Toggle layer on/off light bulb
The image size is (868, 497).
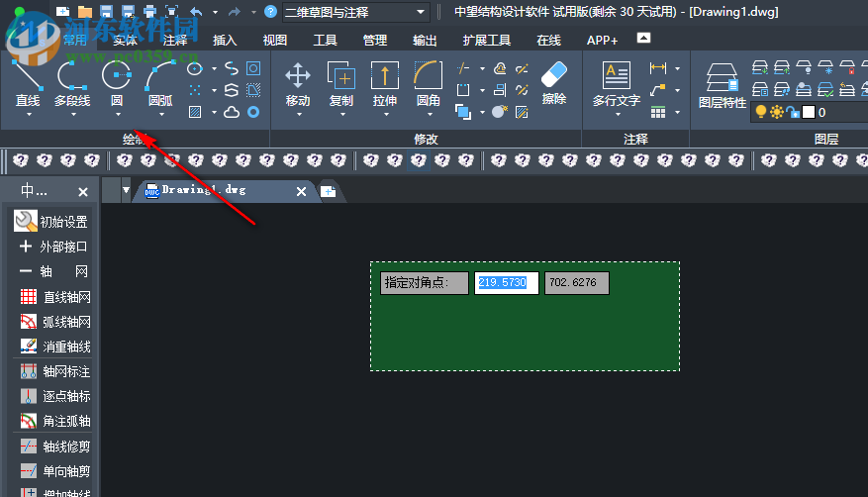click(x=761, y=112)
